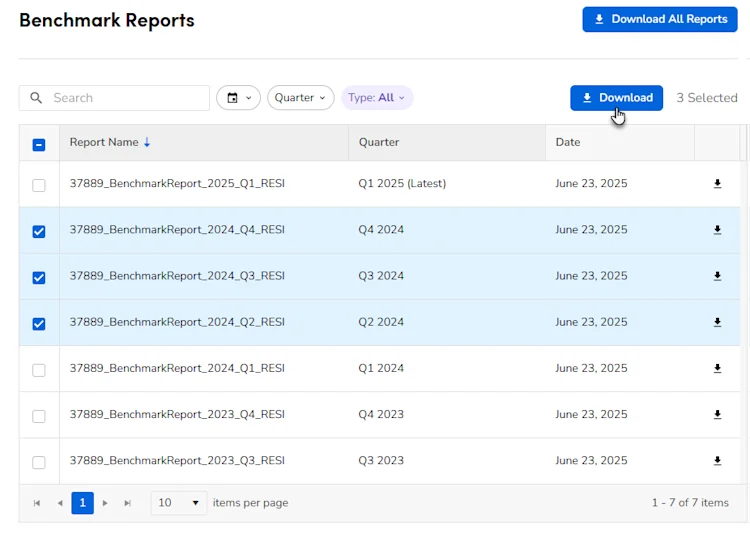Go to the next page arrow
This screenshot has width=750, height=538.
pyautogui.click(x=105, y=503)
